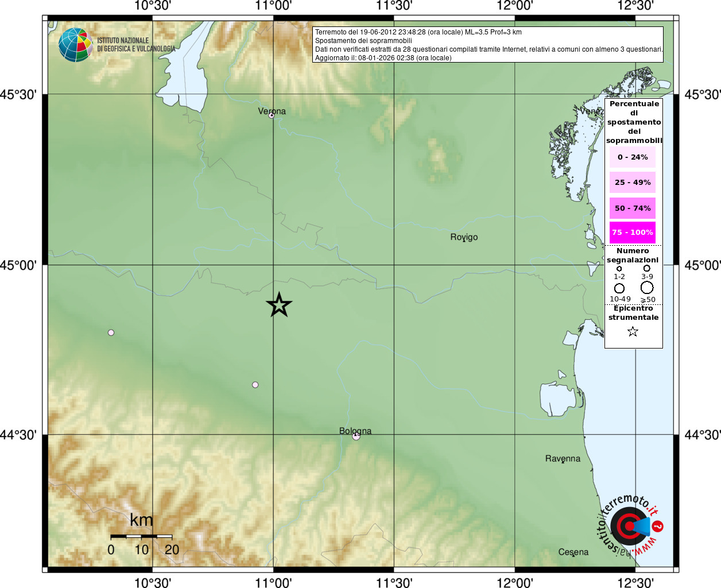
Task: Click the bottom 12°00' longitude label
Action: pyautogui.click(x=515, y=582)
